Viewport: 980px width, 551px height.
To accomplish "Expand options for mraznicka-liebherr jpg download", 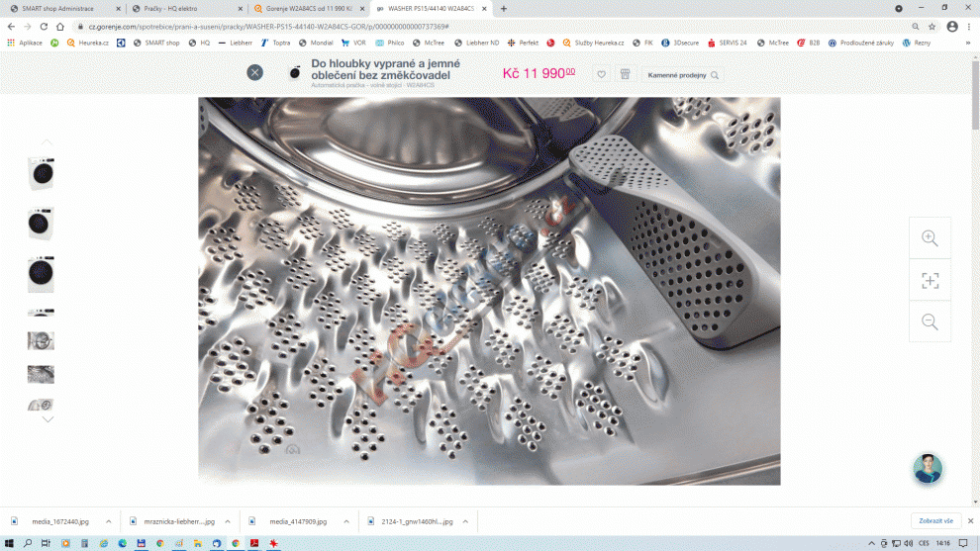I will [x=228, y=521].
